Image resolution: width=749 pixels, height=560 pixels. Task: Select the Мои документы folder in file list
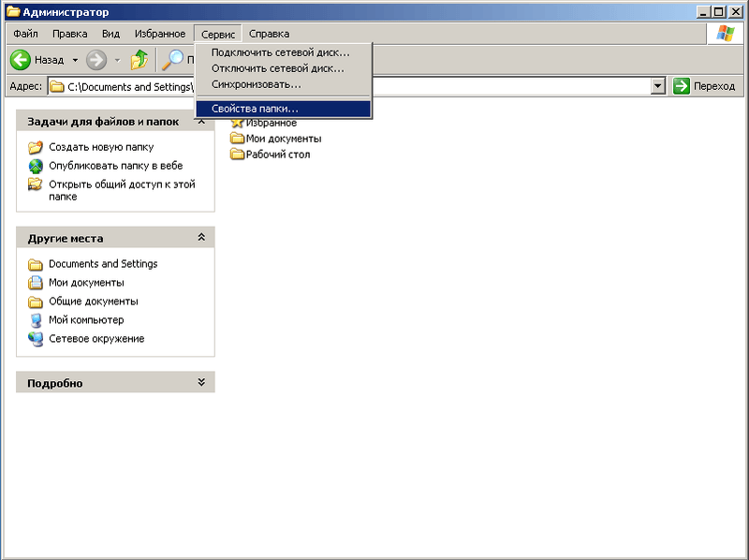coord(238,139)
